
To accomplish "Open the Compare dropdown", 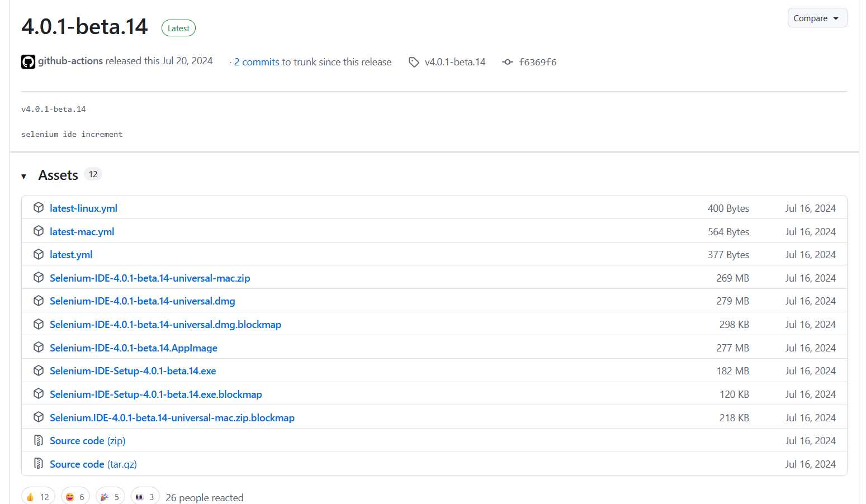I will click(x=817, y=18).
